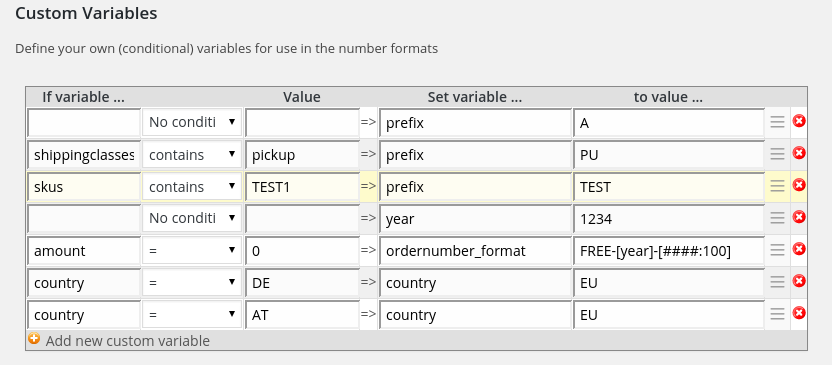Screen dimensions: 832x365
Task: Delete the shippingclasses pickup row
Action: (x=799, y=153)
